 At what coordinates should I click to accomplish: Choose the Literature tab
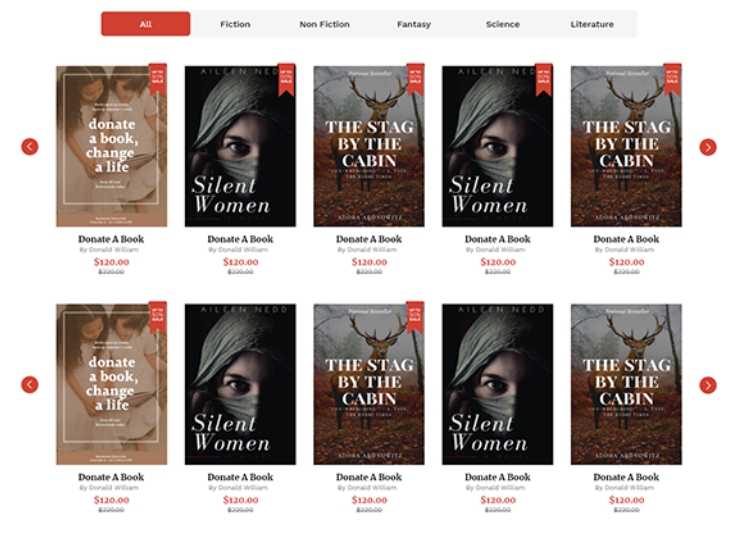(x=592, y=24)
